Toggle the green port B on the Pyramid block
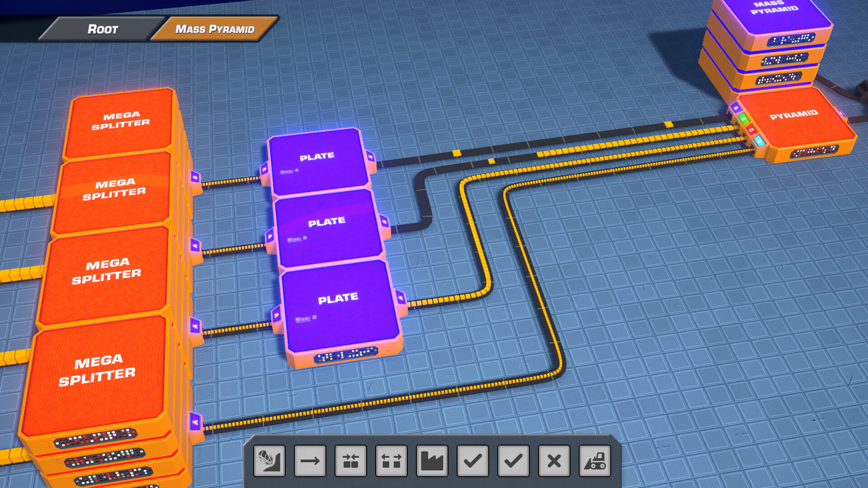This screenshot has width=868, height=488. pos(743,118)
